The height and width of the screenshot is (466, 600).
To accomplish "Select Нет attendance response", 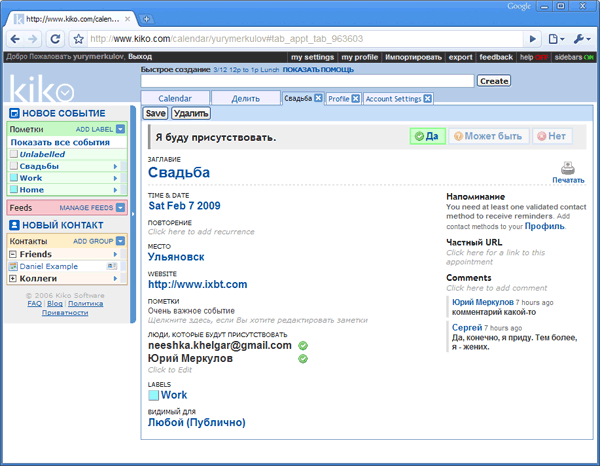I will [x=552, y=136].
